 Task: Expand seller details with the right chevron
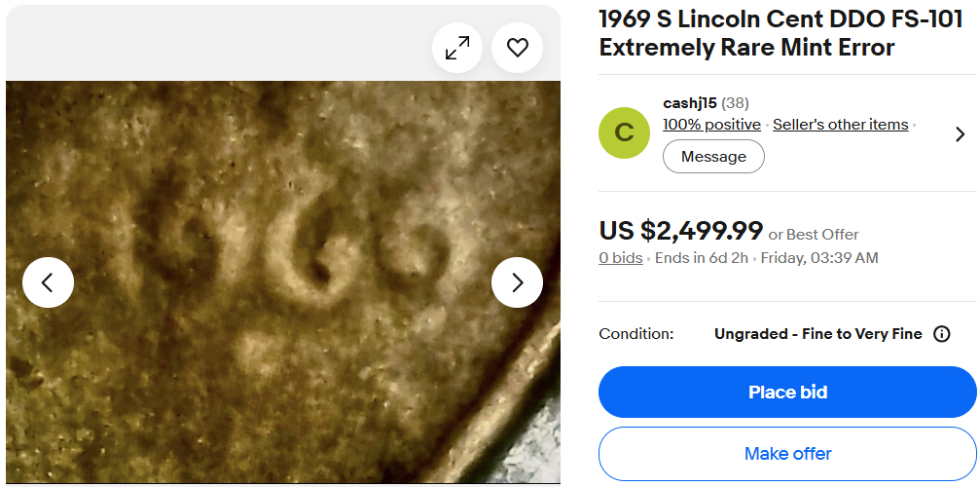(960, 133)
